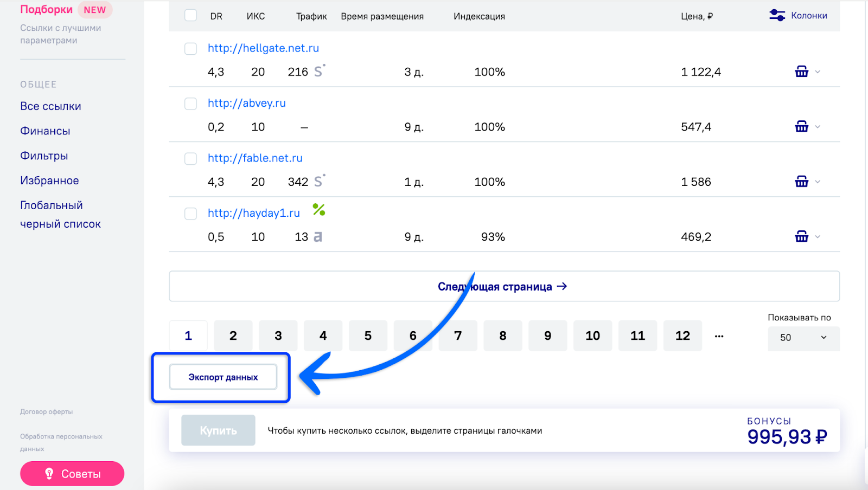Click lightbulb Советы button
This screenshot has width=868, height=490.
[72, 474]
